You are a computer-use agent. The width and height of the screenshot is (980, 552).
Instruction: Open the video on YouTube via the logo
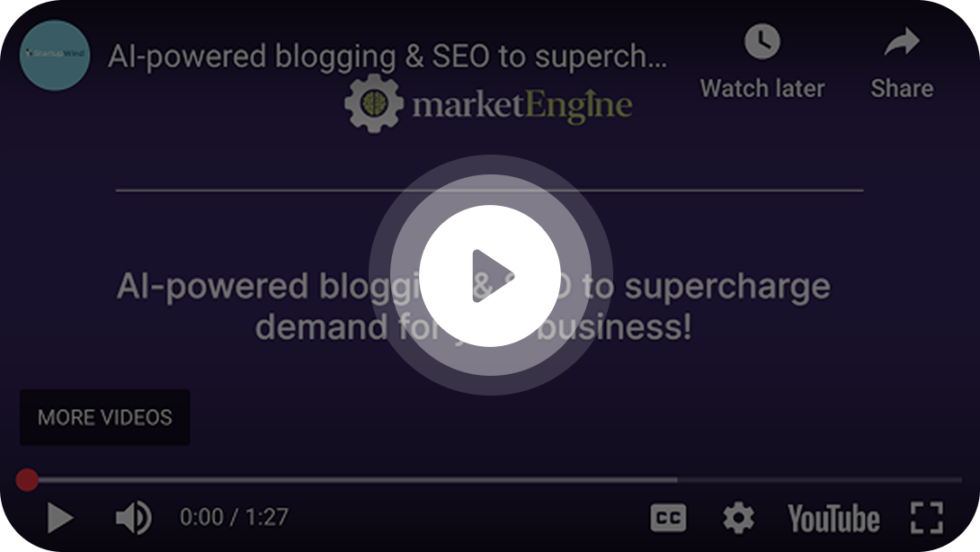tap(833, 518)
